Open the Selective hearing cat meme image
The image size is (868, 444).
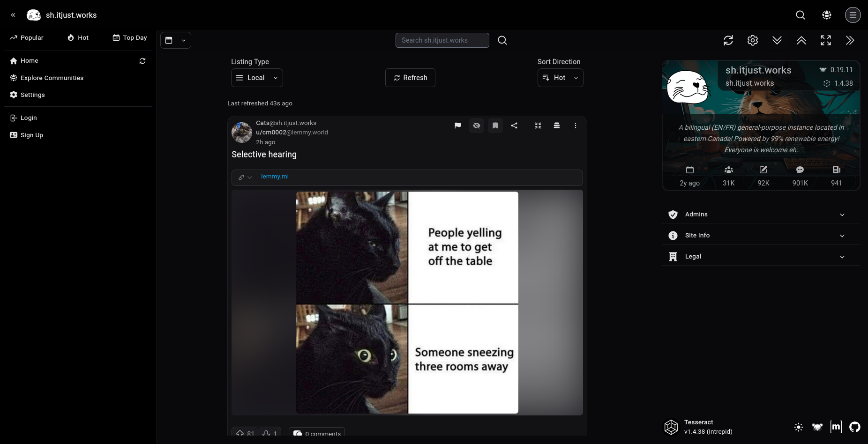(x=407, y=303)
